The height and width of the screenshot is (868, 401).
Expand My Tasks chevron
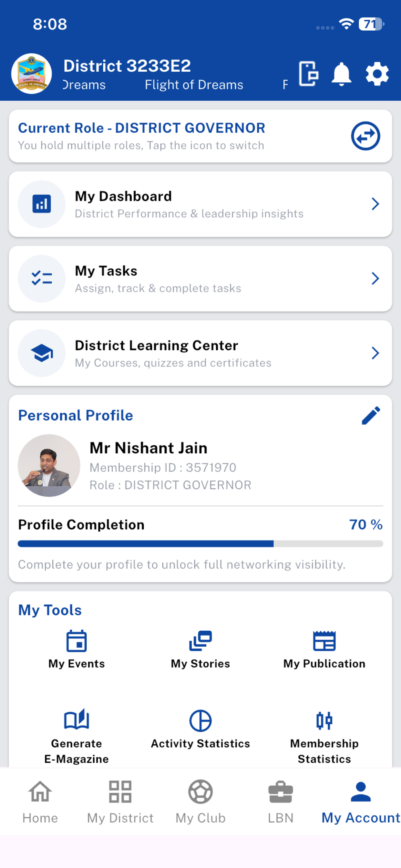coord(375,278)
